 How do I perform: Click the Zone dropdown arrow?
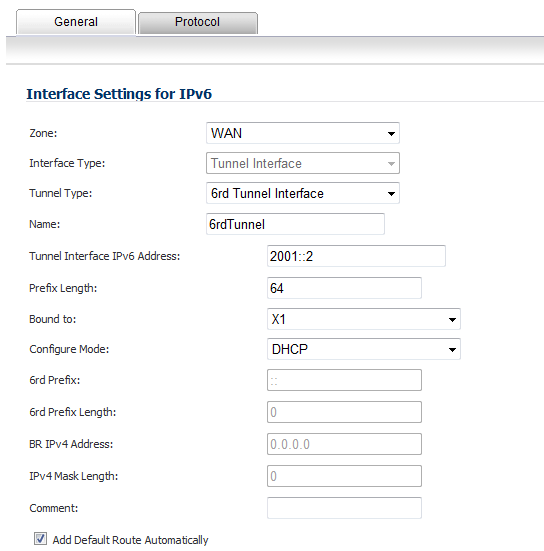(x=391, y=134)
